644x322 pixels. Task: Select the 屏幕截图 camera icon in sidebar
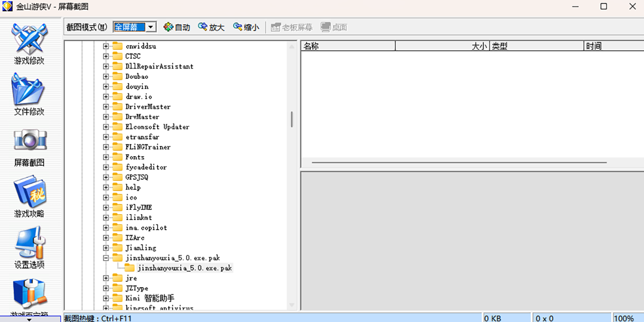pyautogui.click(x=30, y=145)
